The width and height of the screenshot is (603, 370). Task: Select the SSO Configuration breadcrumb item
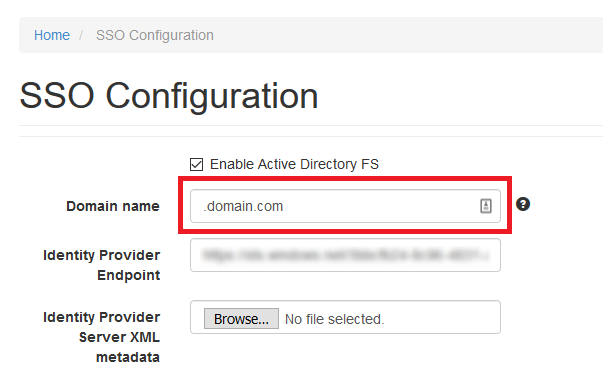click(155, 35)
